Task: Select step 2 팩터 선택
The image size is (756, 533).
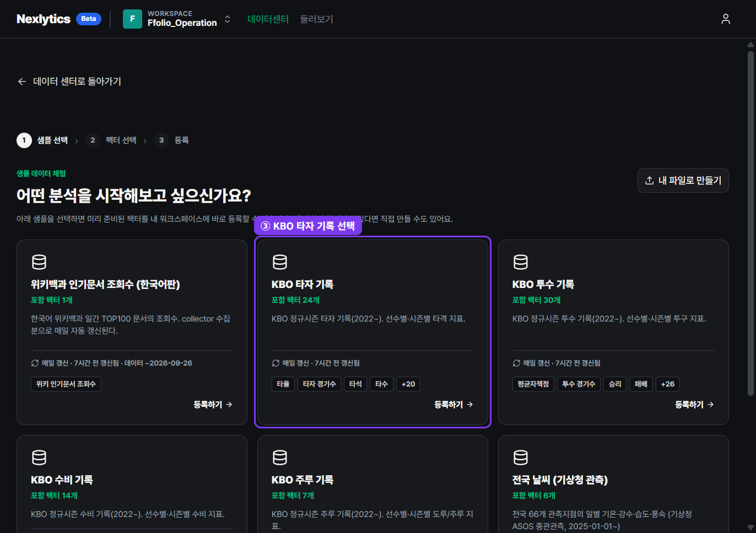Action: [111, 140]
